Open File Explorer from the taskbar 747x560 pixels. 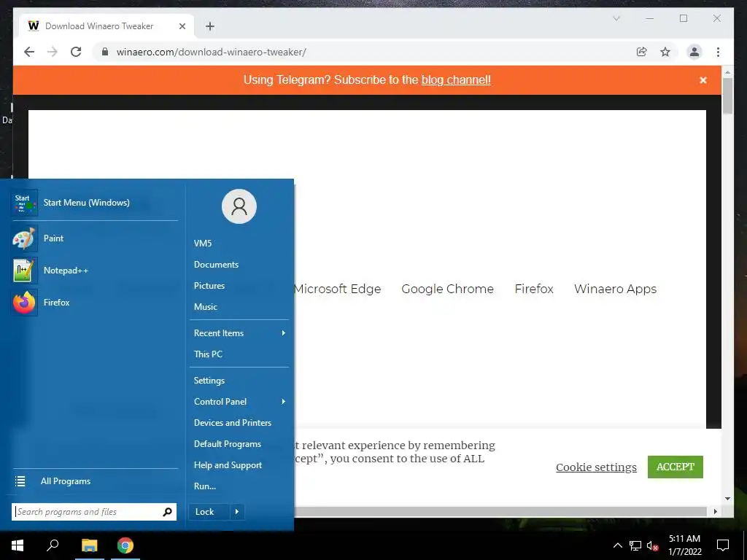pos(89,545)
